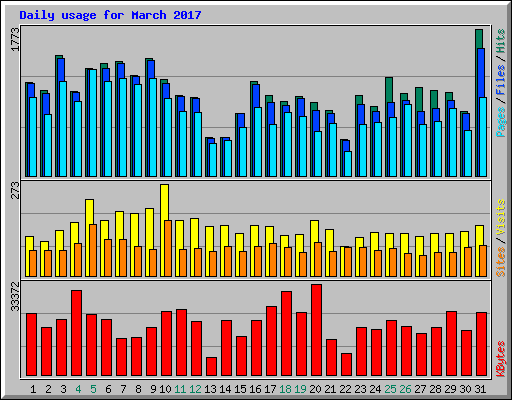
Task: Click the red KBytes bar for day 22
Action: 346,365
